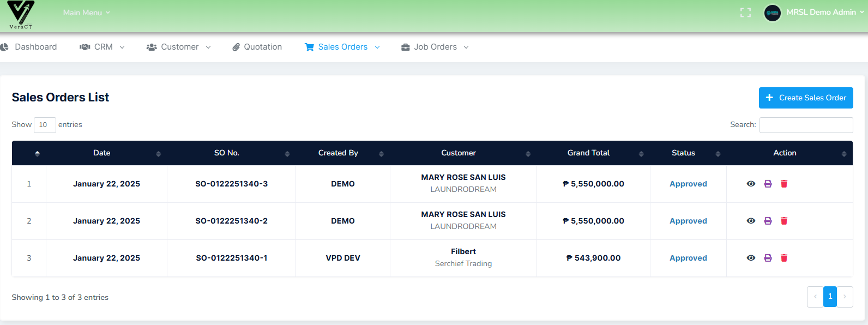The width and height of the screenshot is (868, 325).
Task: View sales order SO-0122251340-3
Action: pyautogui.click(x=751, y=184)
